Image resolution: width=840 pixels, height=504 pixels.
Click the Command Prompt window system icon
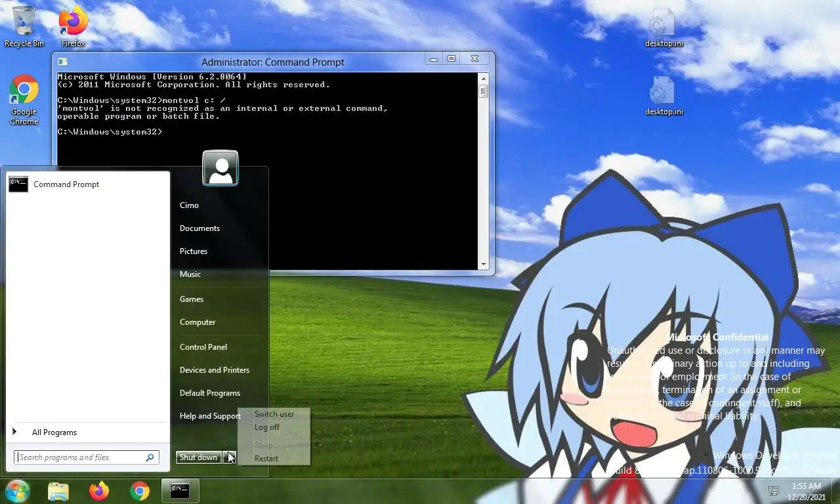point(62,62)
